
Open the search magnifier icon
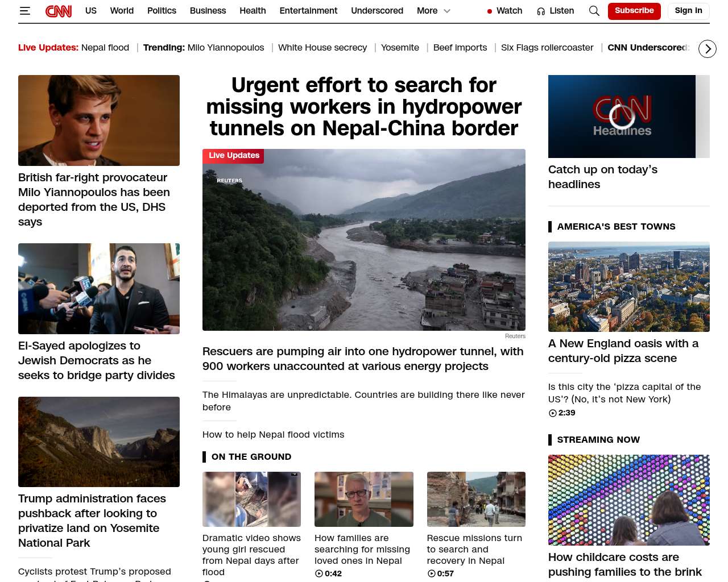[594, 11]
